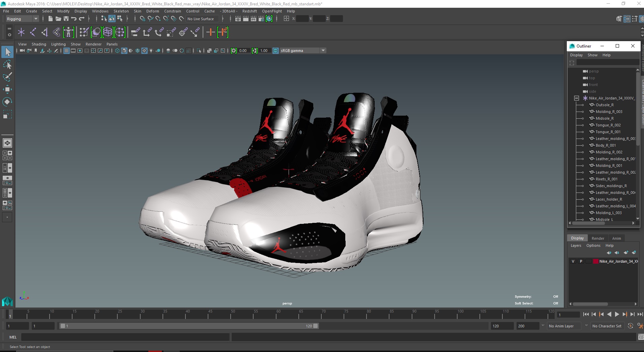Switch to the Anim layer tab
Viewport: 644px width, 352px height.
click(616, 238)
